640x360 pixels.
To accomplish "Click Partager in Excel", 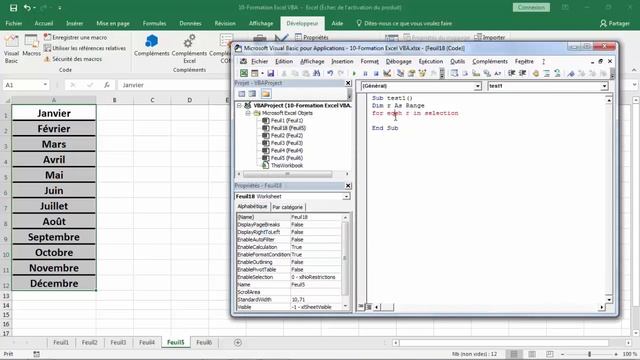I will [615, 23].
